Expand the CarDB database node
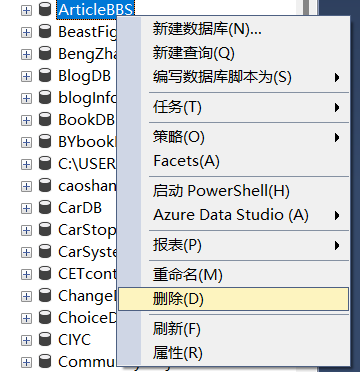This screenshot has height=372, width=360. [x=26, y=209]
